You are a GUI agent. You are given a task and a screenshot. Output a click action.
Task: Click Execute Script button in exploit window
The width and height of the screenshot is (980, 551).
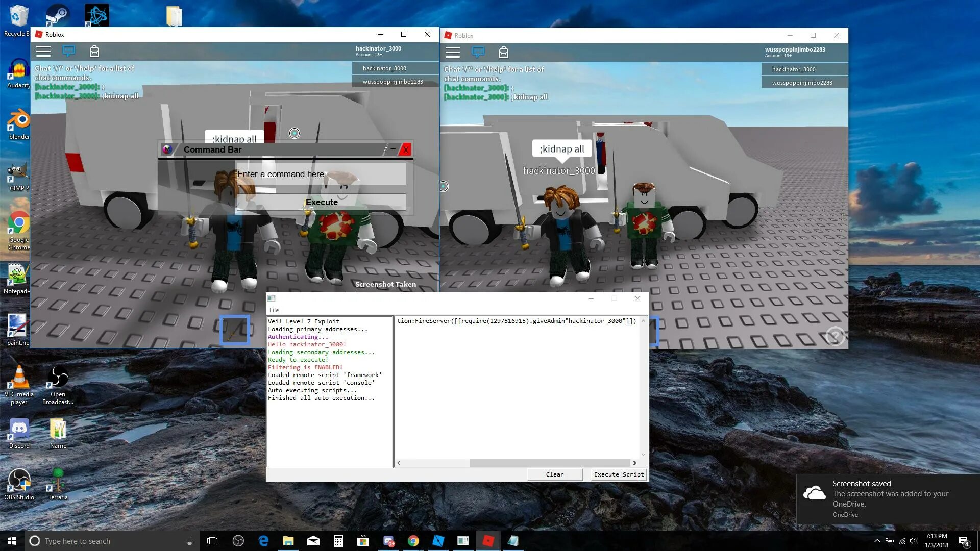point(618,474)
